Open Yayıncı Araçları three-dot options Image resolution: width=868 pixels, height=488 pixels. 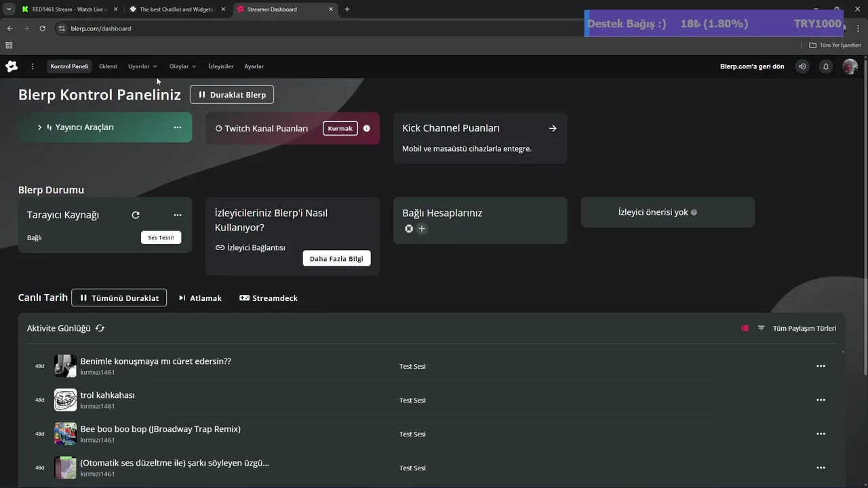point(178,127)
